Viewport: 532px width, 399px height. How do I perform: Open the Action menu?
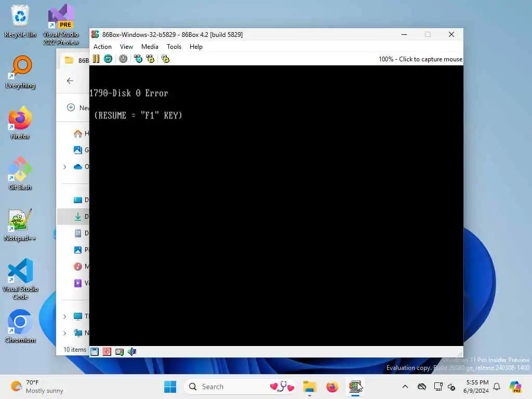pos(102,47)
